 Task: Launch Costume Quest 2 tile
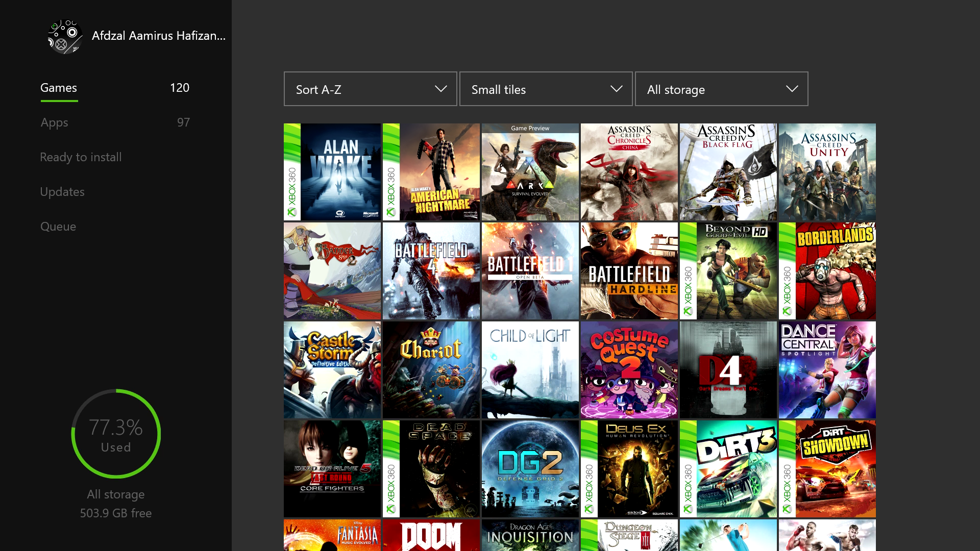[x=629, y=370]
